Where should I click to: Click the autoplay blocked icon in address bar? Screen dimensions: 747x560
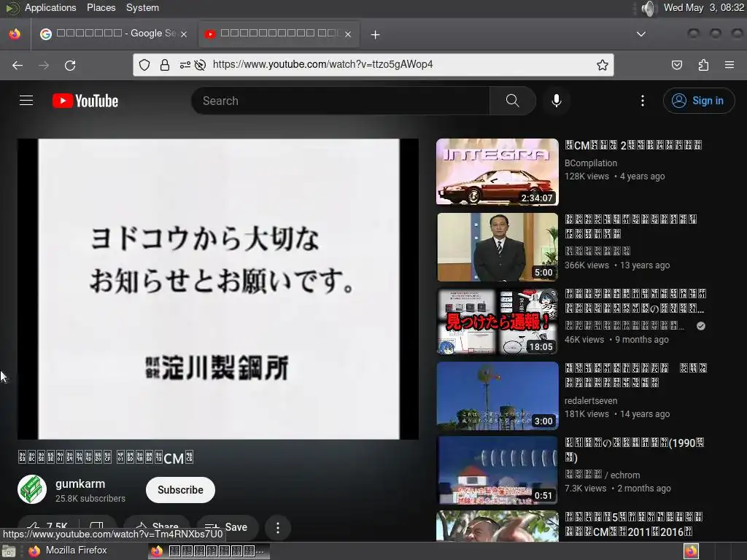(200, 65)
